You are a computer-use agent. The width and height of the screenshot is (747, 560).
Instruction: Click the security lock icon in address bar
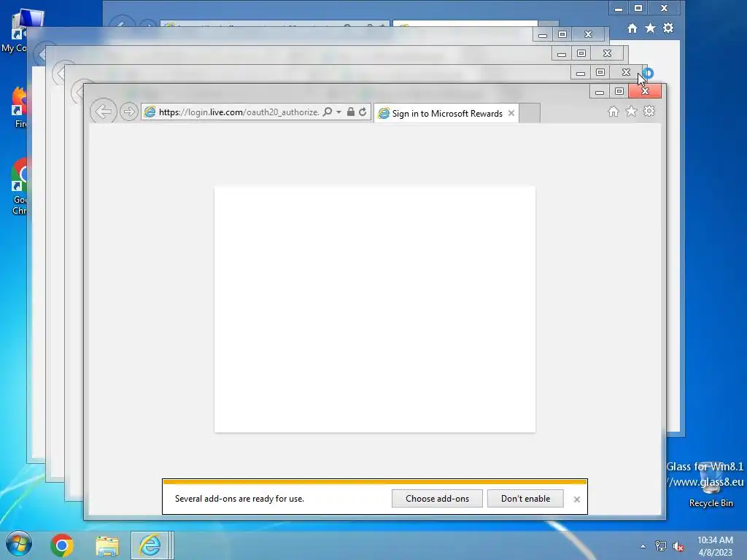coord(351,112)
